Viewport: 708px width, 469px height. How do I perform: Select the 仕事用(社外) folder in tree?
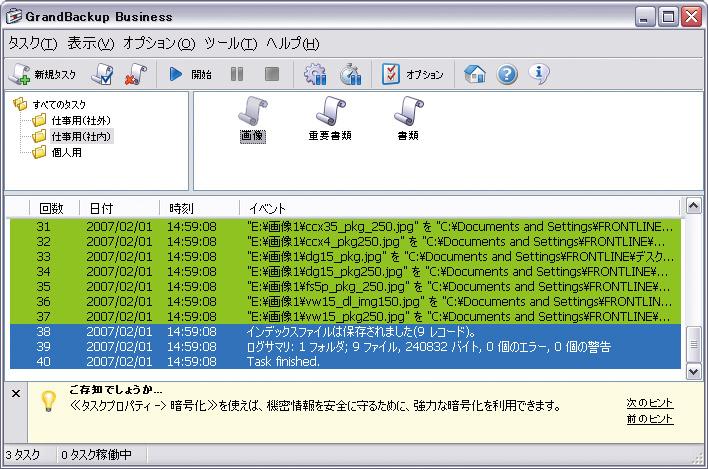point(81,121)
